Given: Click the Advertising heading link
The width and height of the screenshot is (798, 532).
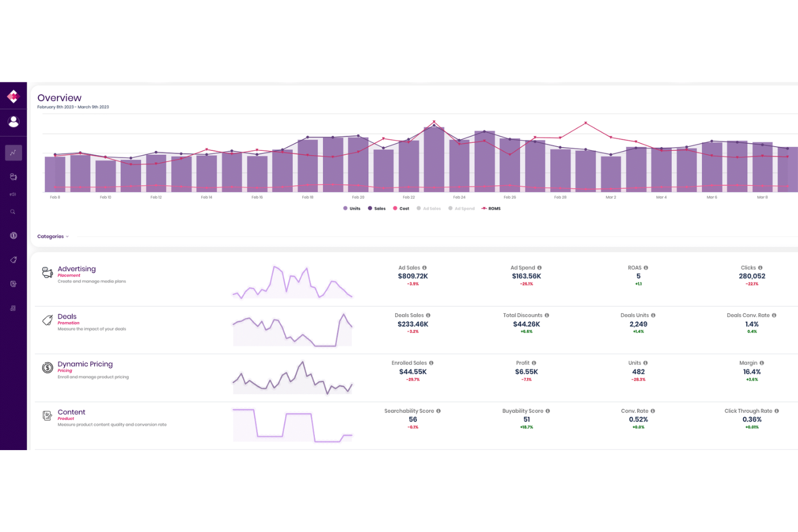Looking at the screenshot, I should 77,268.
